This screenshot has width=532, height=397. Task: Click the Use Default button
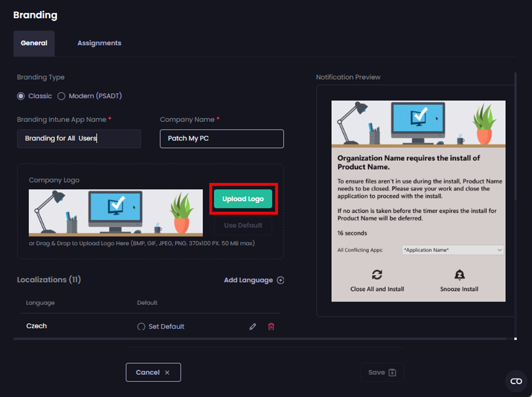243,225
